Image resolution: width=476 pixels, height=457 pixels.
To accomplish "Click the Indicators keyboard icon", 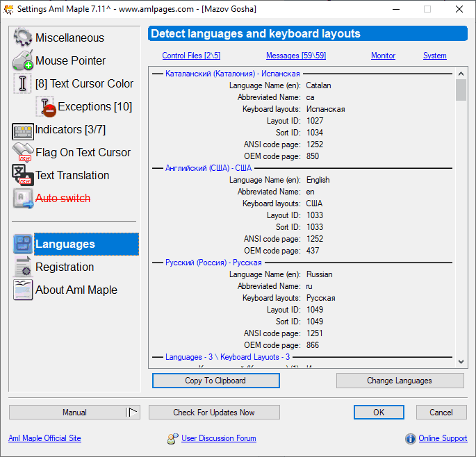I will (x=23, y=131).
